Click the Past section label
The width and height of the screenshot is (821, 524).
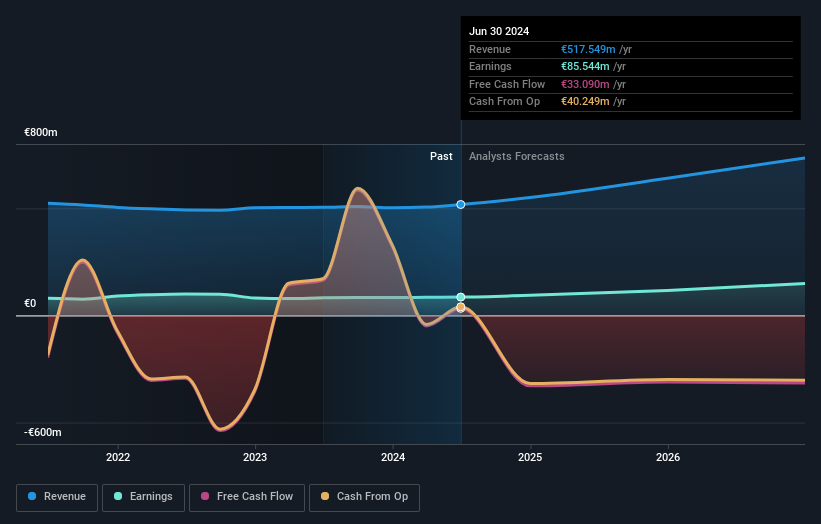[x=441, y=156]
